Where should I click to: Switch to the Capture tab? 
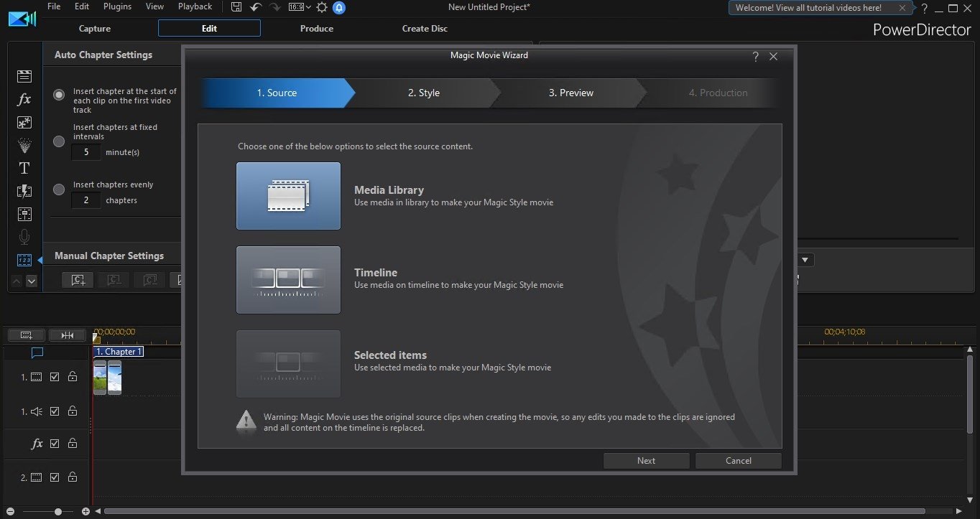click(95, 29)
